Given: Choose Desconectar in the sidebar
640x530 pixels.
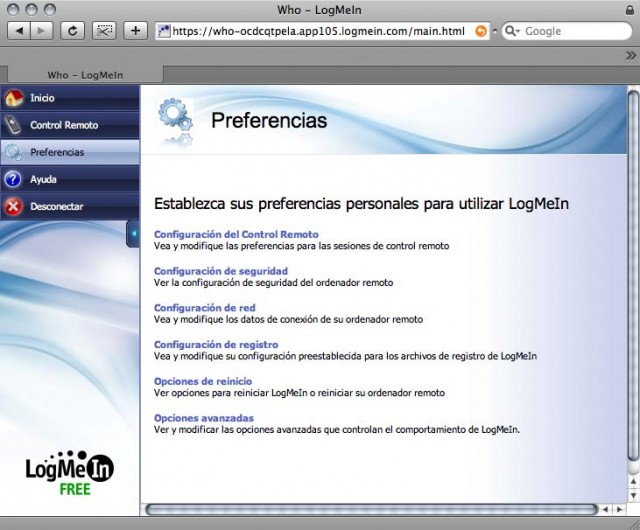Looking at the screenshot, I should (70, 206).
